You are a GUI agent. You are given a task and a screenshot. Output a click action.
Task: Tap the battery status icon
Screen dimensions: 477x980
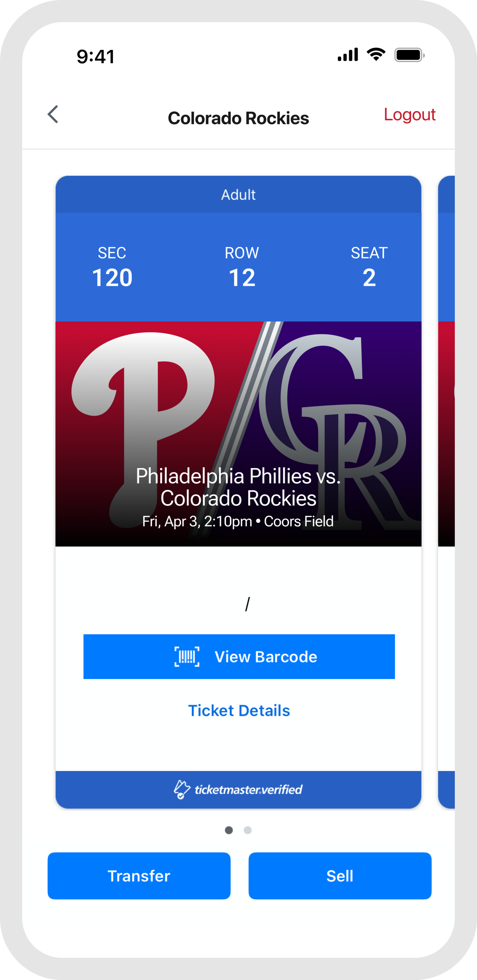point(409,55)
